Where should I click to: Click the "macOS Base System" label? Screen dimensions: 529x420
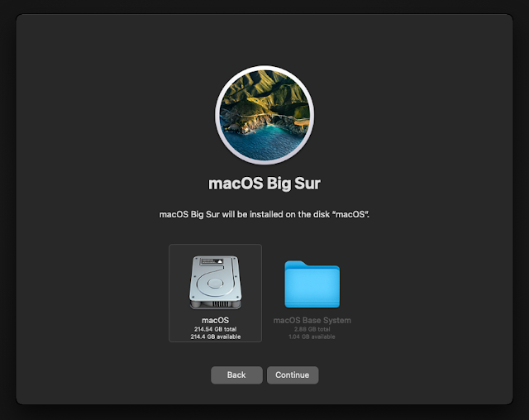(x=312, y=320)
